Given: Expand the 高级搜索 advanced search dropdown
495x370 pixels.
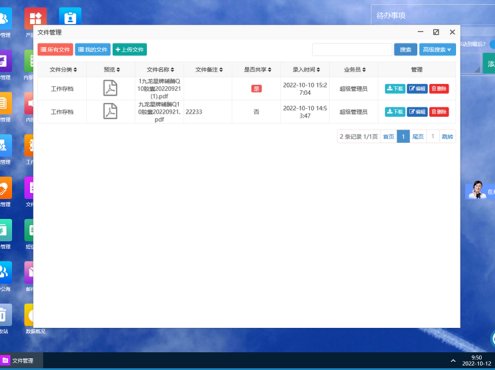Looking at the screenshot, I should (x=437, y=50).
